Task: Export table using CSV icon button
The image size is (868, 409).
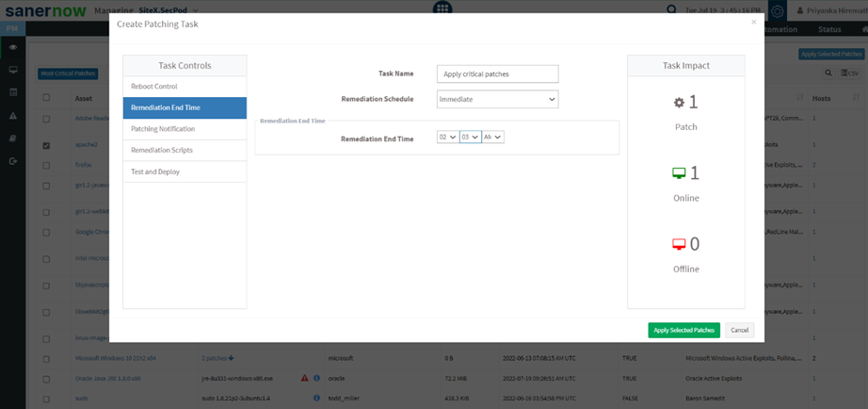Action: click(850, 74)
